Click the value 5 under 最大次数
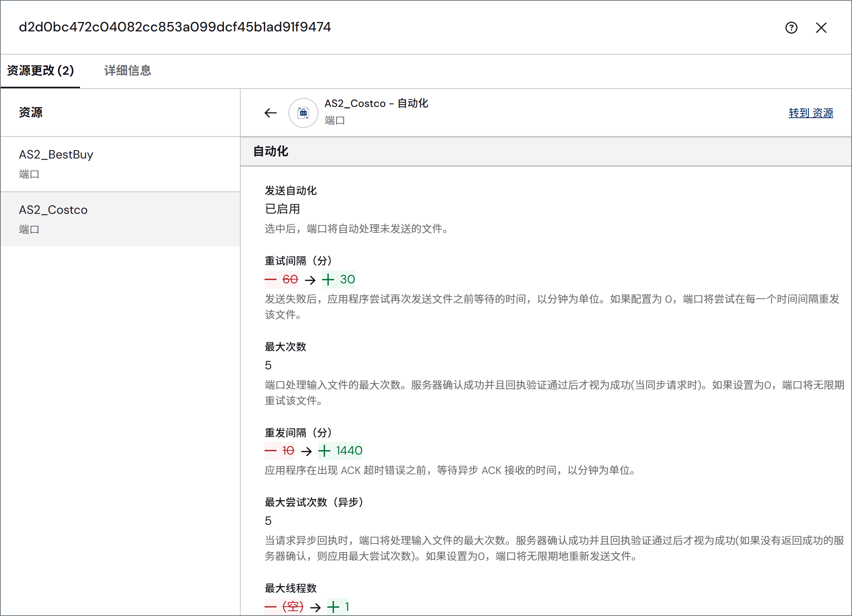The width and height of the screenshot is (852, 616). [268, 365]
